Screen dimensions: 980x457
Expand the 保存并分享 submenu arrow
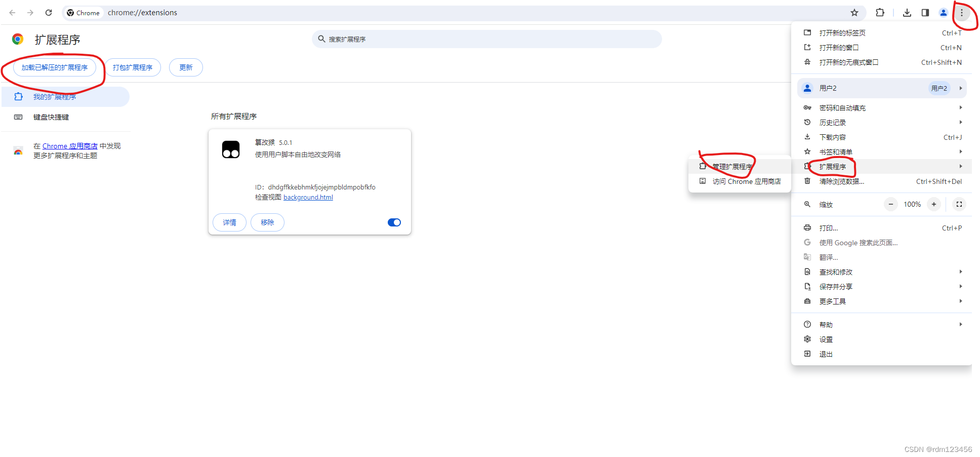(960, 287)
